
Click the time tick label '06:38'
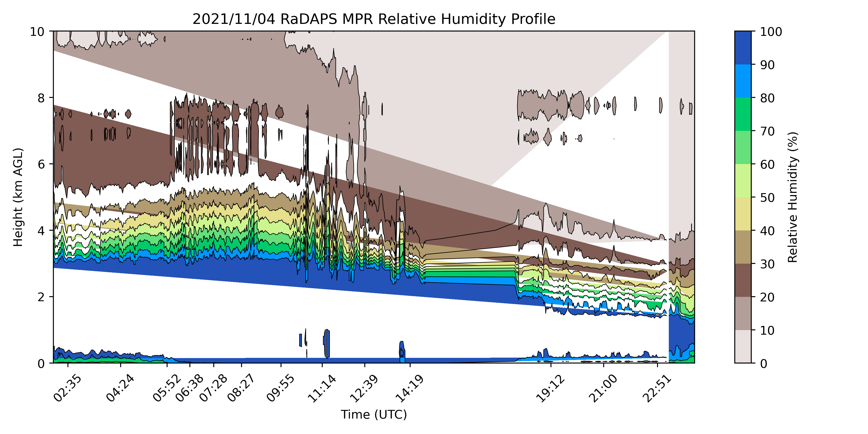189,388
